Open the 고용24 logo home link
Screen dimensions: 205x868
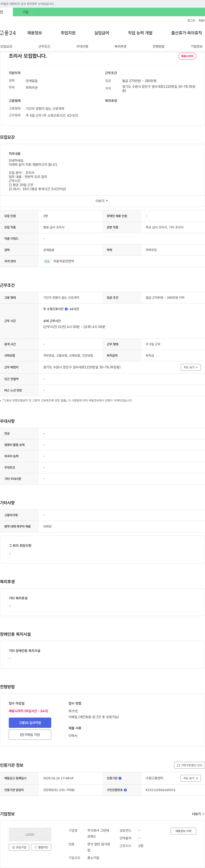8,33
